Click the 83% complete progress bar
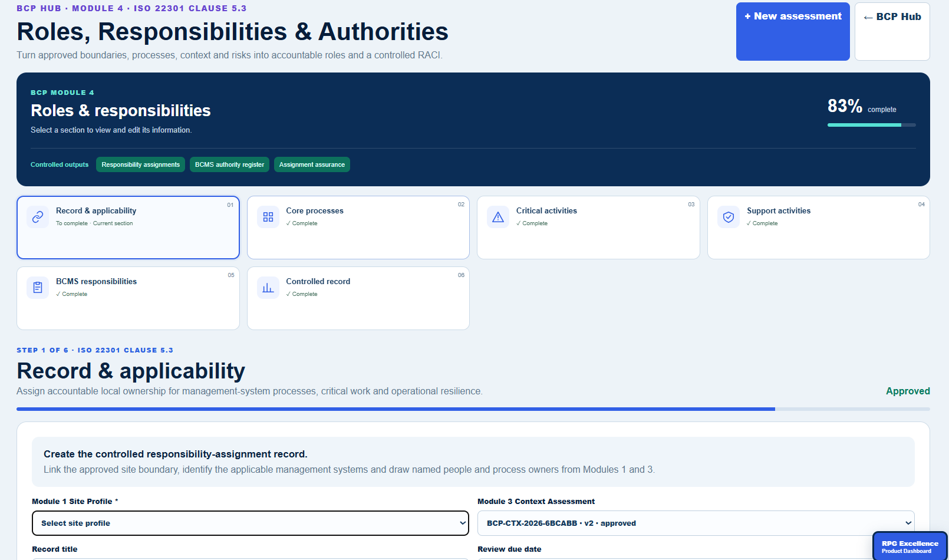This screenshot has width=949, height=560. click(872, 125)
